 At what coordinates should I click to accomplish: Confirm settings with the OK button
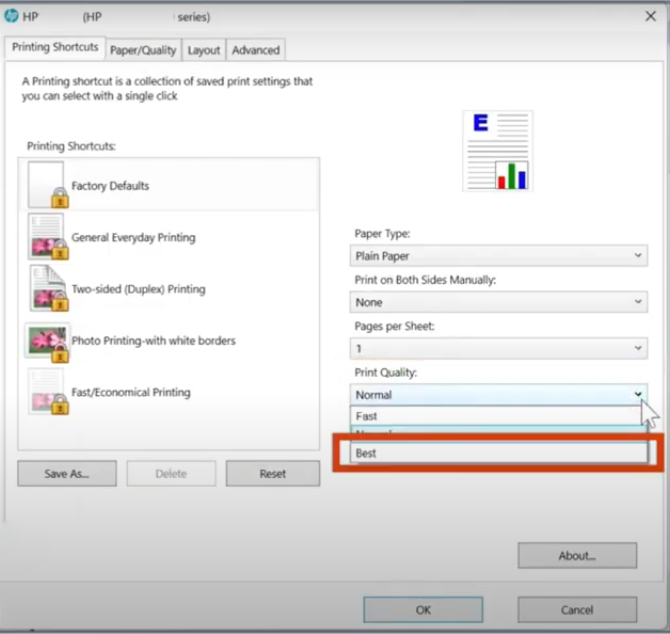pos(423,610)
